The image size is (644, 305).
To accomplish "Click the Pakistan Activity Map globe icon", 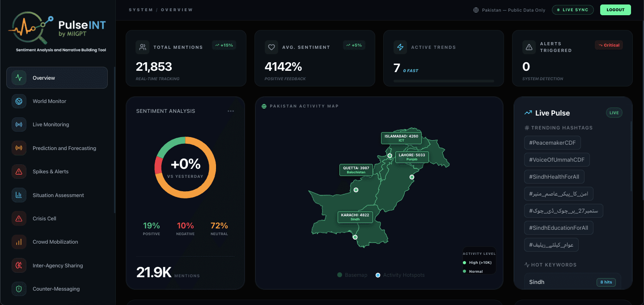I will click(264, 106).
